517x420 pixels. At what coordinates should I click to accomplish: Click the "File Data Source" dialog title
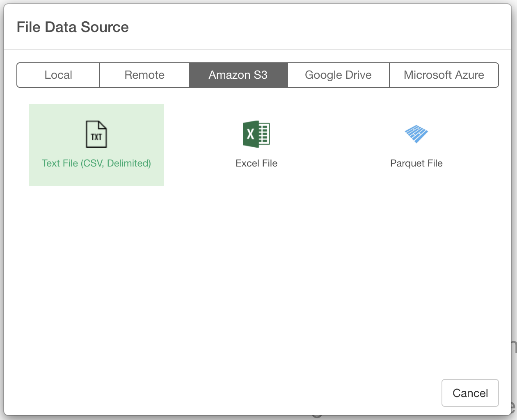pyautogui.click(x=73, y=27)
